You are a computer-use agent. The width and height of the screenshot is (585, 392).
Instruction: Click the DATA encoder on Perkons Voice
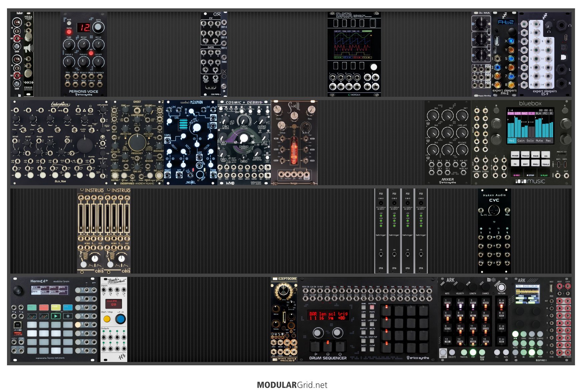point(99,27)
